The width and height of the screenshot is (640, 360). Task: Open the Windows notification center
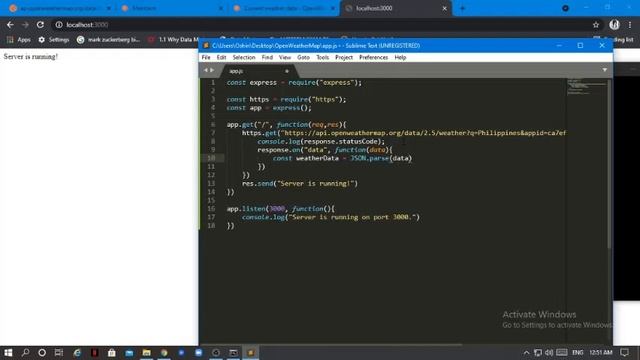point(624,353)
